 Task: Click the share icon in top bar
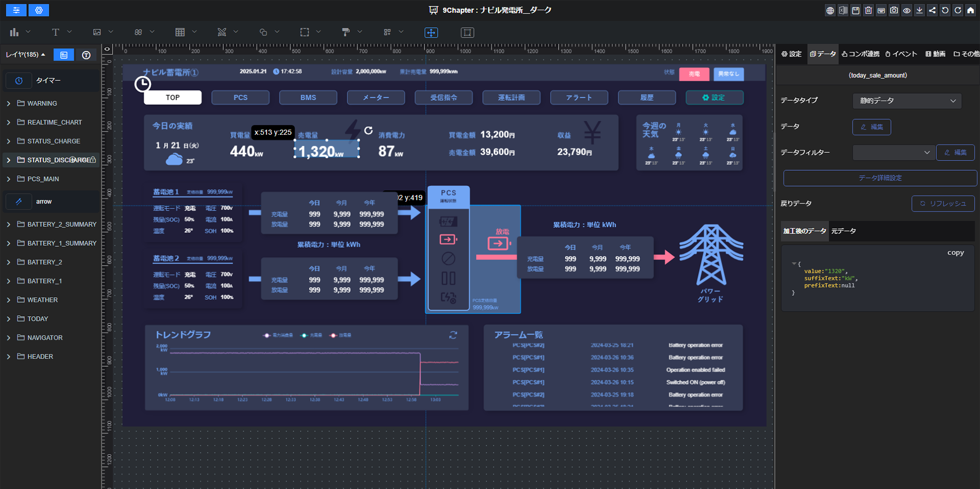[932, 10]
